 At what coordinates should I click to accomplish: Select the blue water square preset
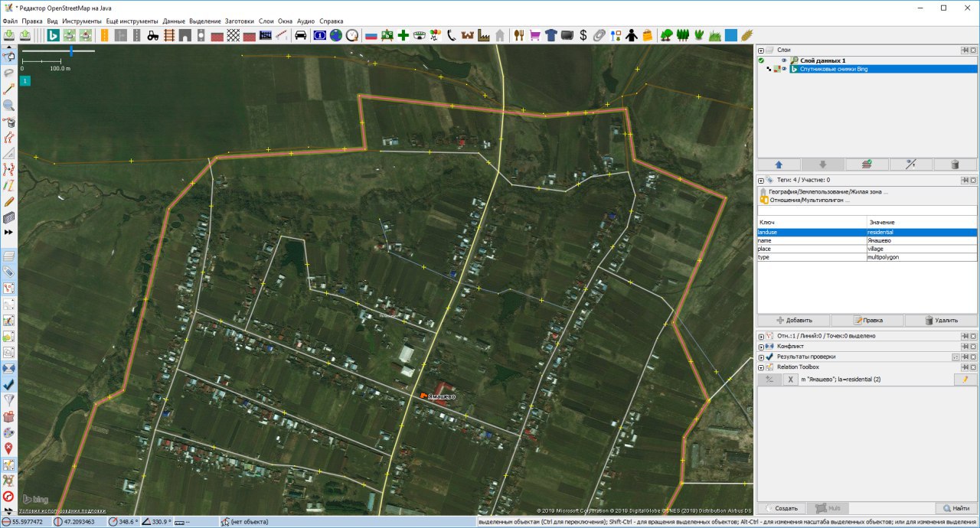coord(731,35)
